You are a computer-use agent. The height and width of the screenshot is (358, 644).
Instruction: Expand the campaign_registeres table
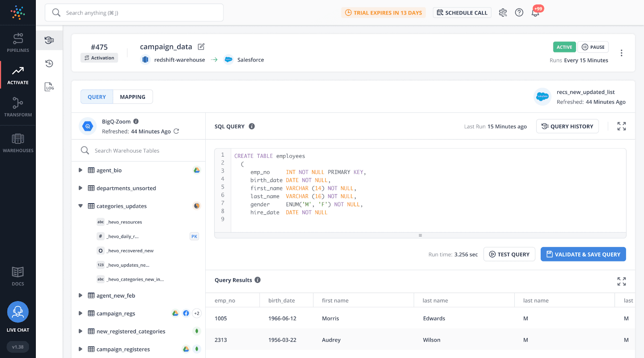pos(80,349)
